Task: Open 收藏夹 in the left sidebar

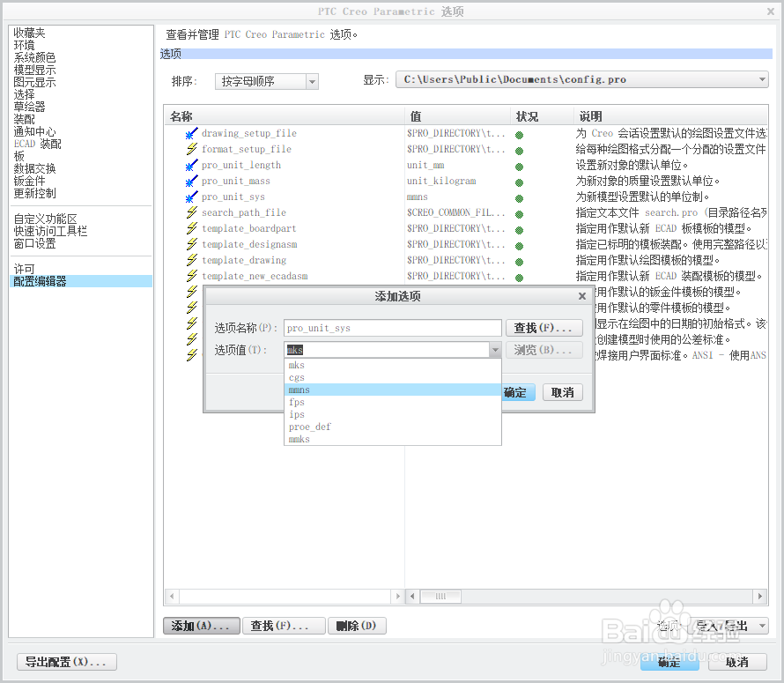Action: [x=29, y=33]
